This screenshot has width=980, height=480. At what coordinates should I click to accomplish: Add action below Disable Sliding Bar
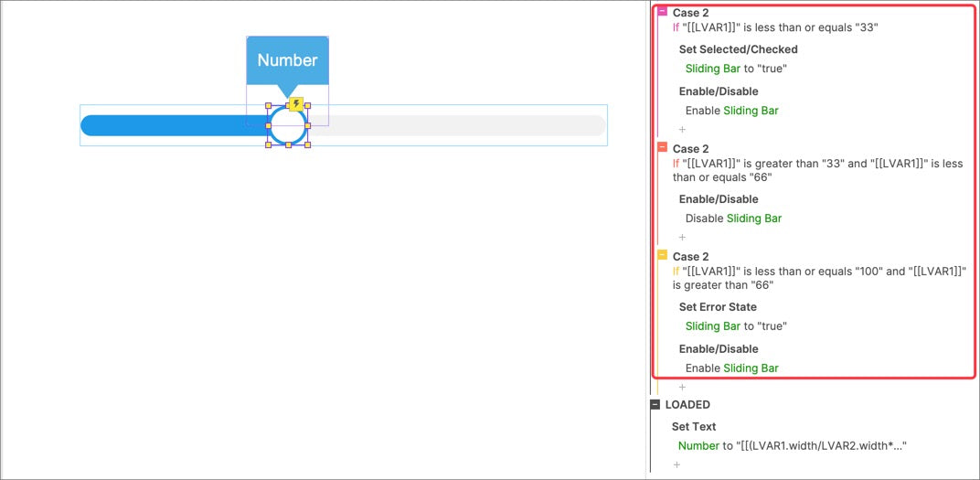click(x=682, y=237)
